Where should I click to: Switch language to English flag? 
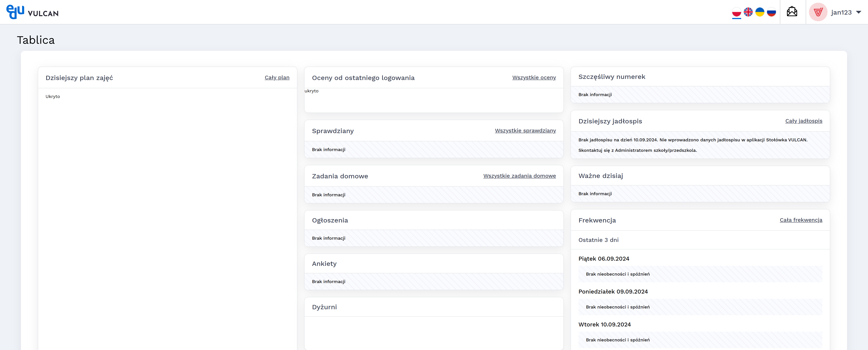748,12
